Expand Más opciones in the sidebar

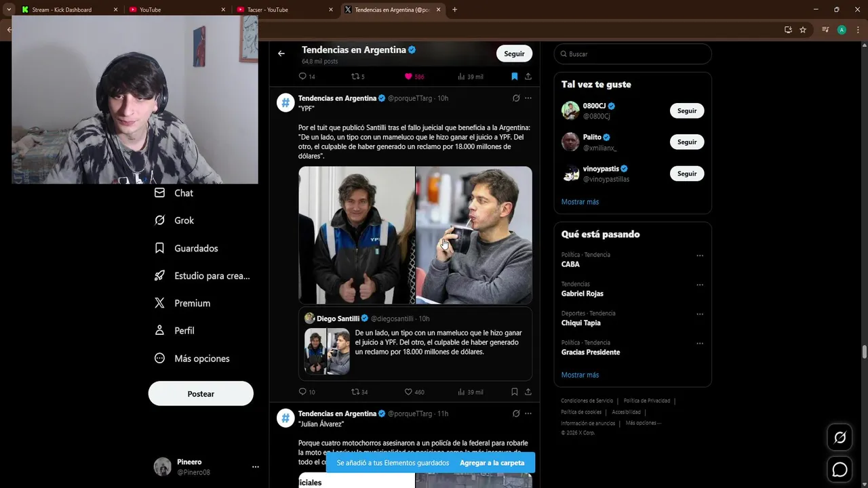192,359
